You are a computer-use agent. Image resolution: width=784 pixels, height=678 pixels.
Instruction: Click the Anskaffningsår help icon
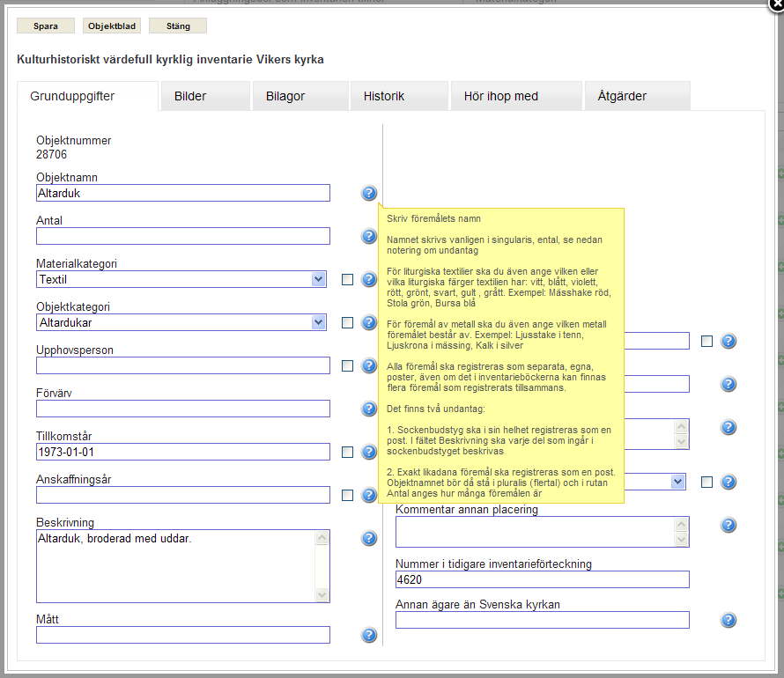click(x=369, y=495)
